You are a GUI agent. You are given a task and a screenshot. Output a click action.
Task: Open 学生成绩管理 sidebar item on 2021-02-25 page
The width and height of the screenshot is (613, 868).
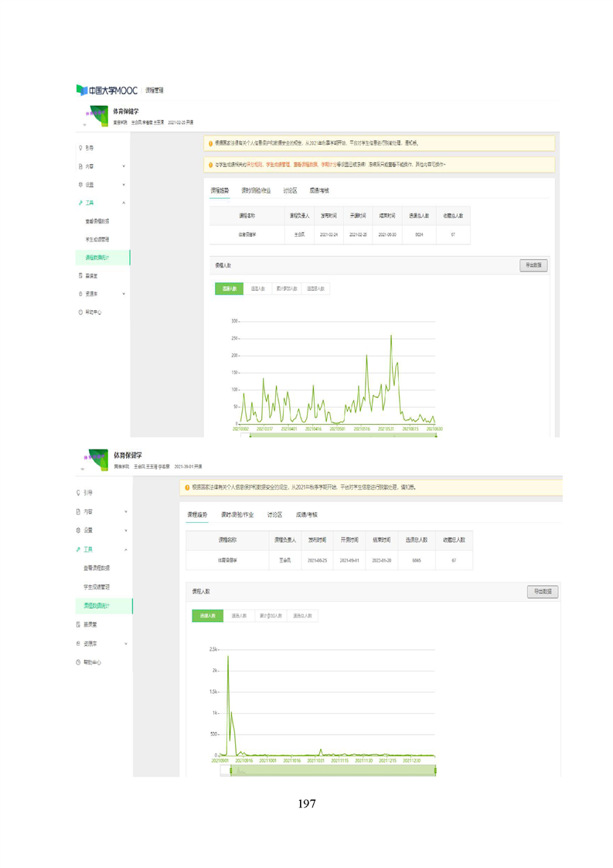pos(97,239)
